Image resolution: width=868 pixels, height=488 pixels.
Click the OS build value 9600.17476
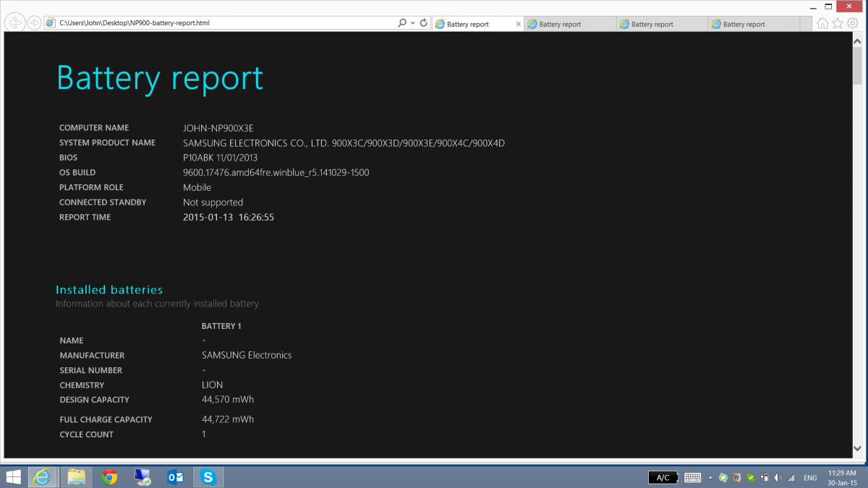(x=276, y=173)
